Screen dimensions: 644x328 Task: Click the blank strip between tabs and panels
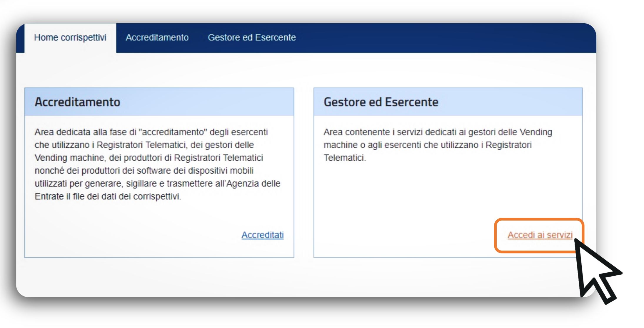(x=294, y=70)
